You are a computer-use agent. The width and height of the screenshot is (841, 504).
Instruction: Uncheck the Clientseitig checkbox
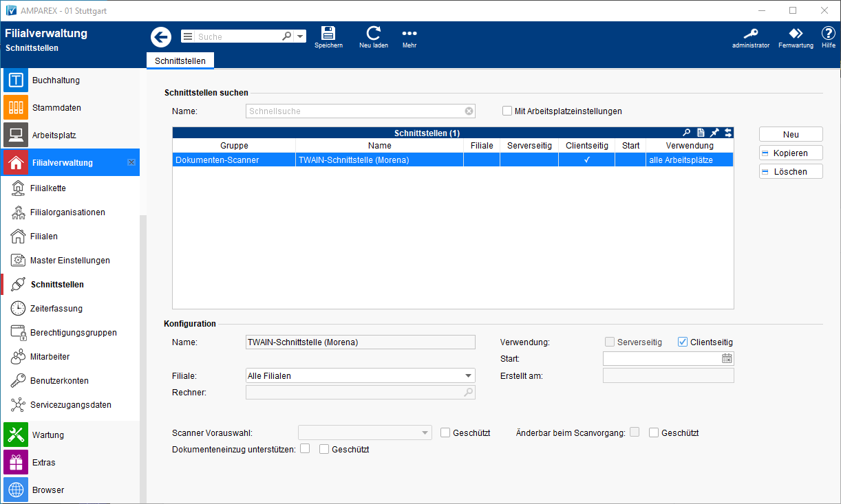pyautogui.click(x=683, y=342)
